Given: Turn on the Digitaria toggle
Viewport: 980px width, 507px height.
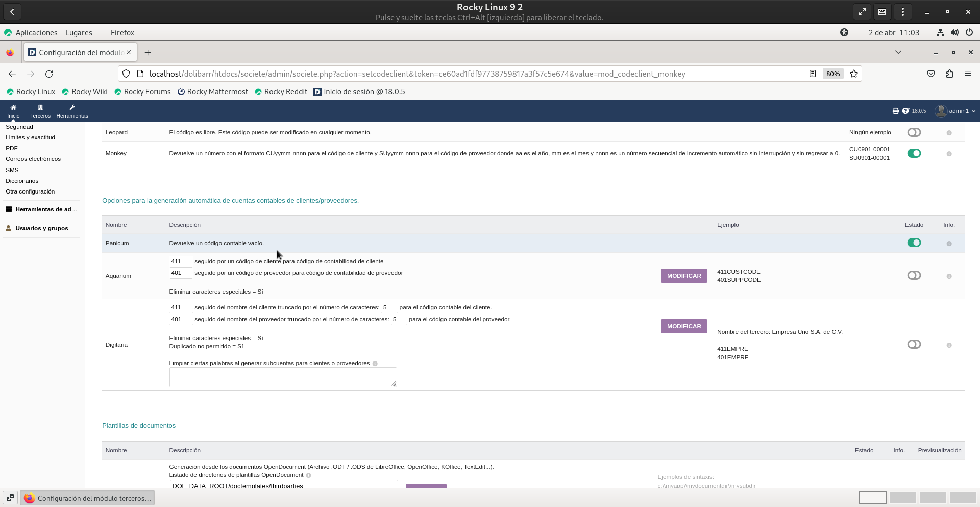Looking at the screenshot, I should click(x=914, y=345).
